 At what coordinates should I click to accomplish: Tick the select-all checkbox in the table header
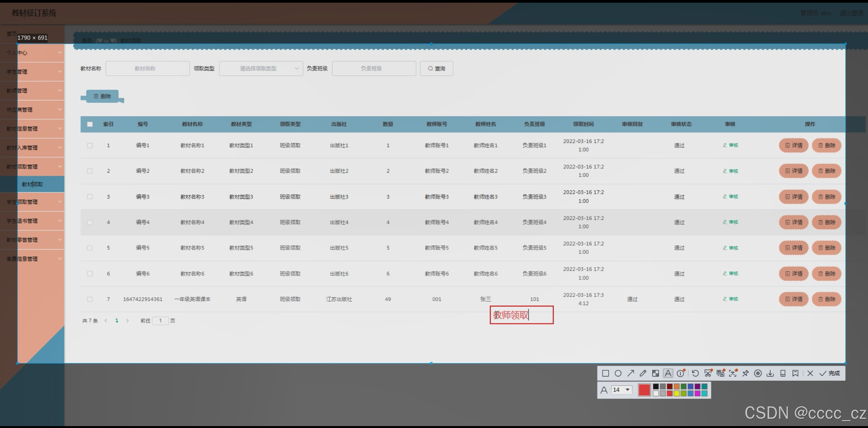point(90,124)
